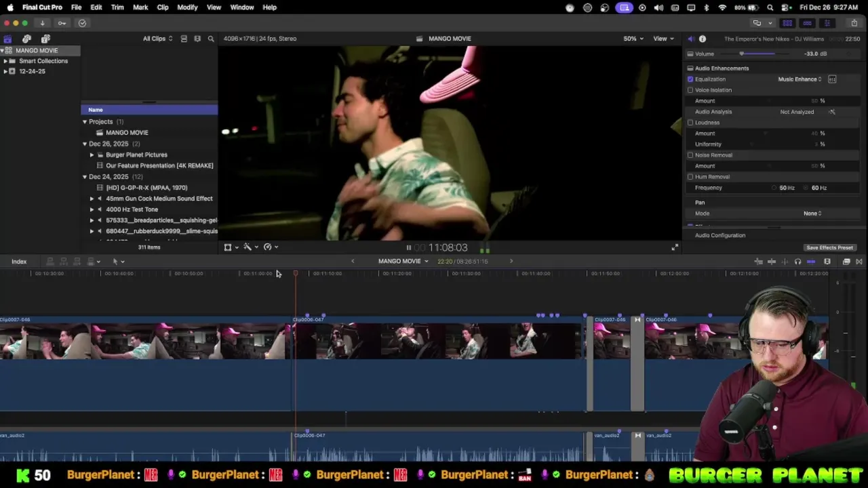Enable the Loudness checkbox
Image resolution: width=868 pixels, height=488 pixels.
click(690, 123)
